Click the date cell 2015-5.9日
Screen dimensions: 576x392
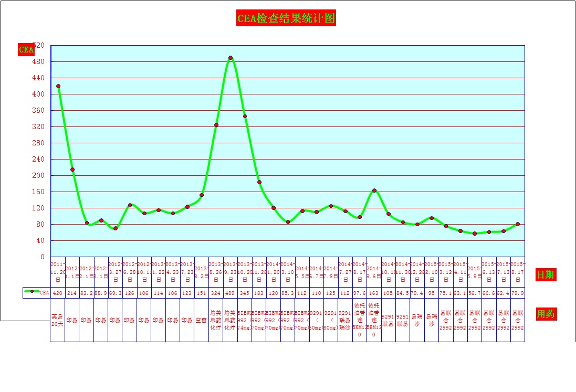tap(474, 272)
